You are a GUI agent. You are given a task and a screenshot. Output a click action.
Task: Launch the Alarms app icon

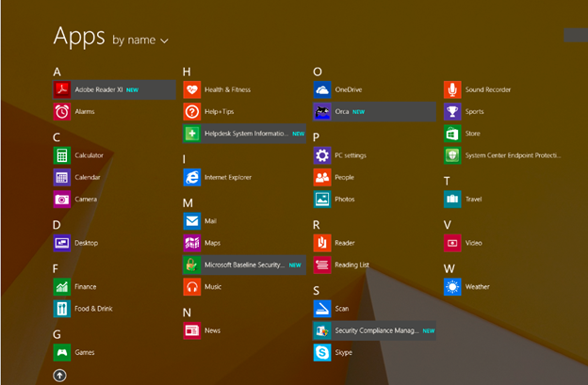62,112
